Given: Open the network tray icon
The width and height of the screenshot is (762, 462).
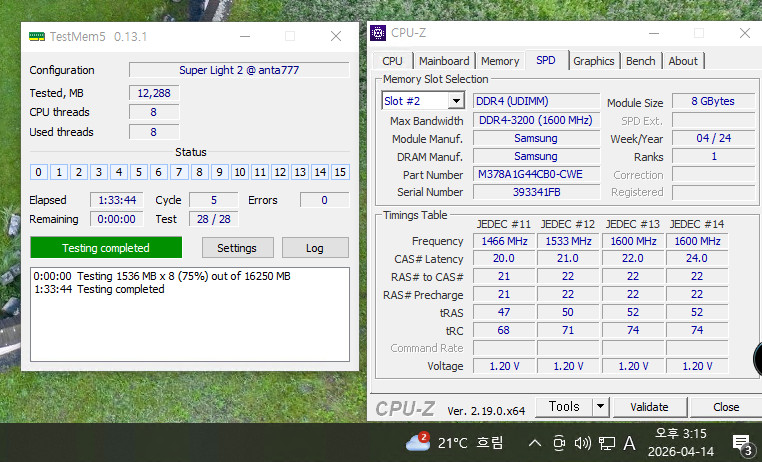Looking at the screenshot, I should pos(606,443).
